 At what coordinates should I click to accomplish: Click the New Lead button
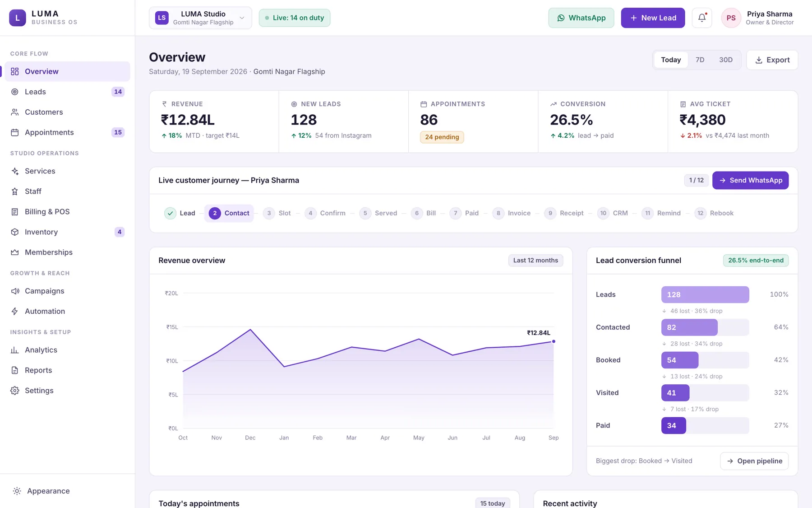pos(653,18)
